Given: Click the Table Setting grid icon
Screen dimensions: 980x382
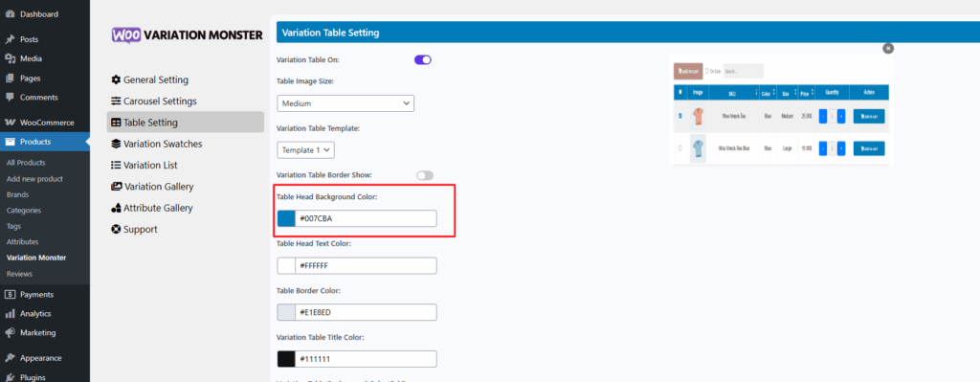Looking at the screenshot, I should point(116,123).
